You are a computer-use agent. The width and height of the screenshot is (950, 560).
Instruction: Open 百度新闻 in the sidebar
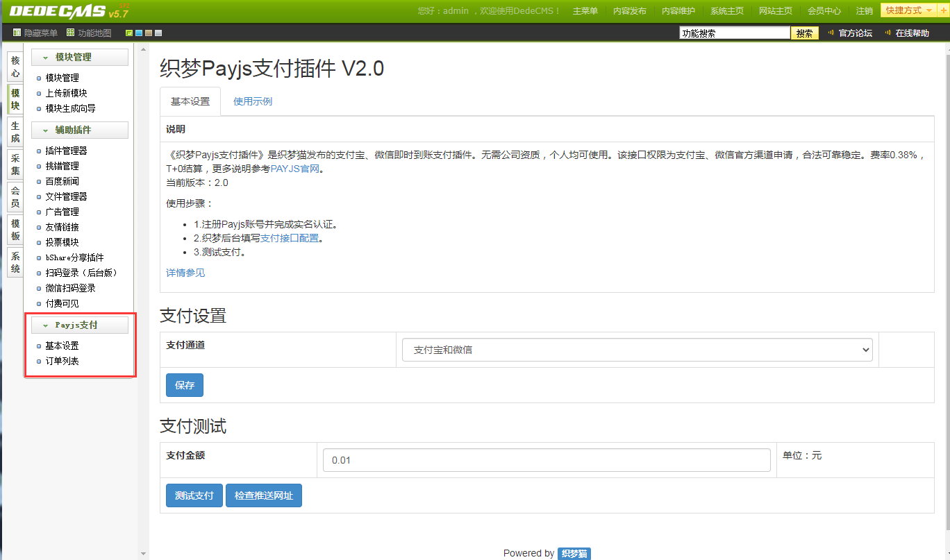(62, 181)
